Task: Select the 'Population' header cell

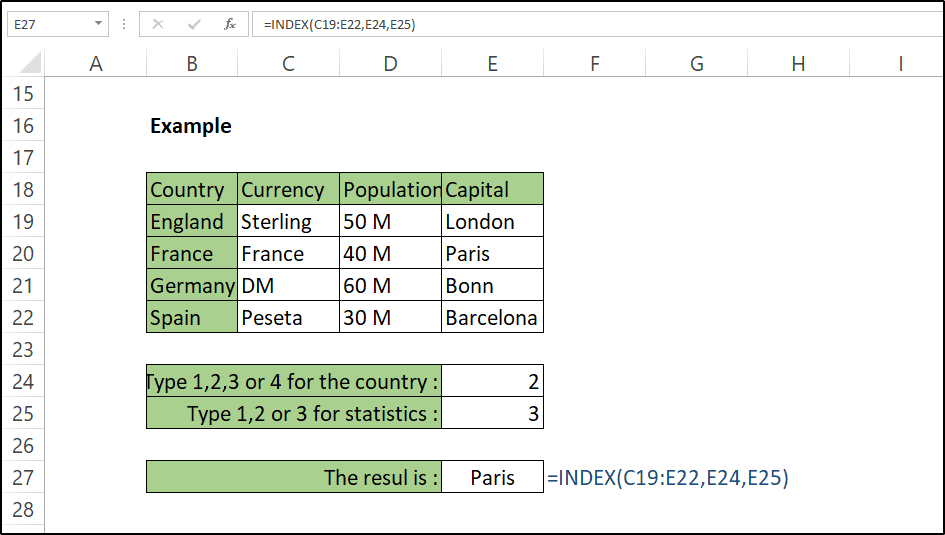Action: pyautogui.click(x=391, y=189)
